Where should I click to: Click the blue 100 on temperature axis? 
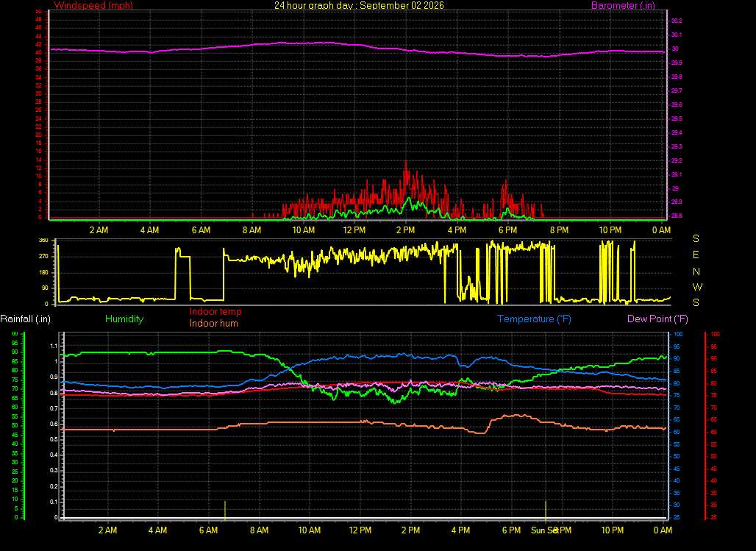point(678,334)
